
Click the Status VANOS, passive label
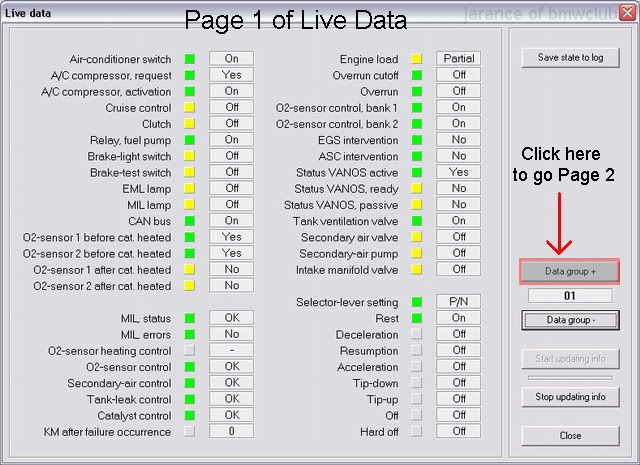(x=341, y=205)
